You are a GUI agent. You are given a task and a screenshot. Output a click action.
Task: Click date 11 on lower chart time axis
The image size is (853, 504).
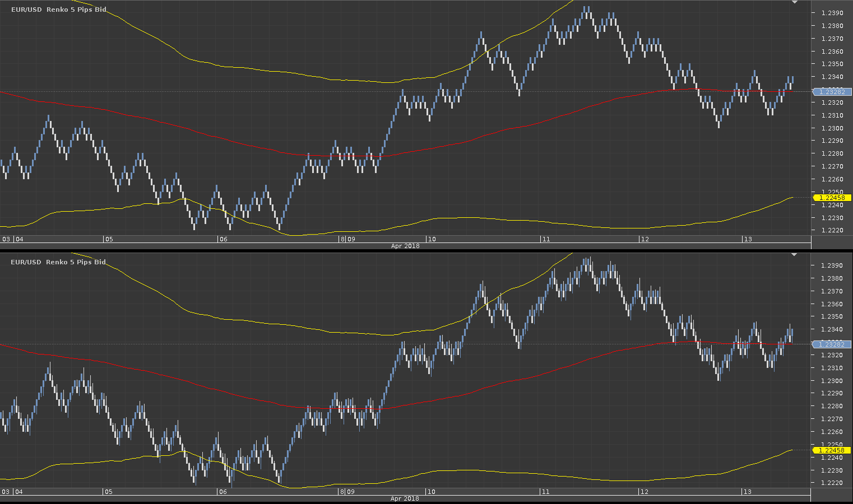coord(546,492)
